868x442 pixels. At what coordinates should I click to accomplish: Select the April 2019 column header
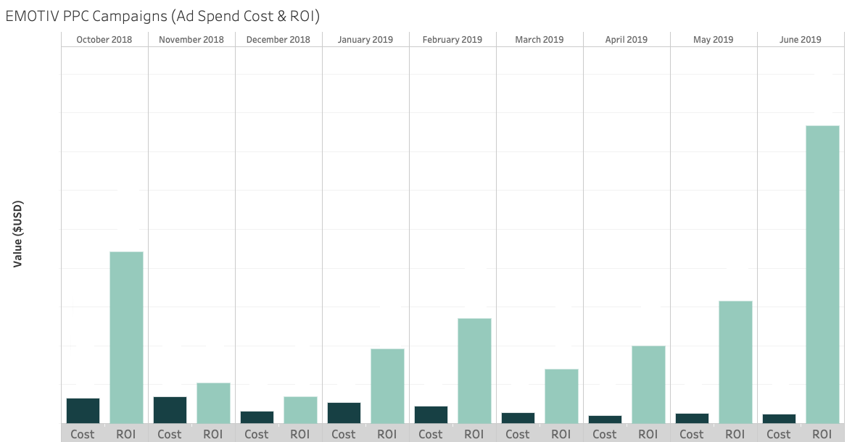(x=626, y=39)
